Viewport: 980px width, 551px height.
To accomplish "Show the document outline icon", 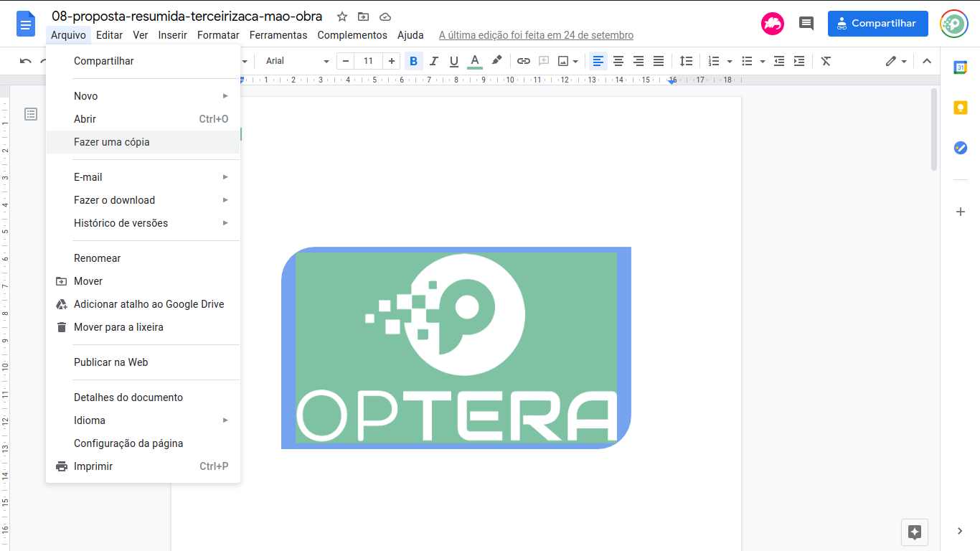I will (x=31, y=114).
